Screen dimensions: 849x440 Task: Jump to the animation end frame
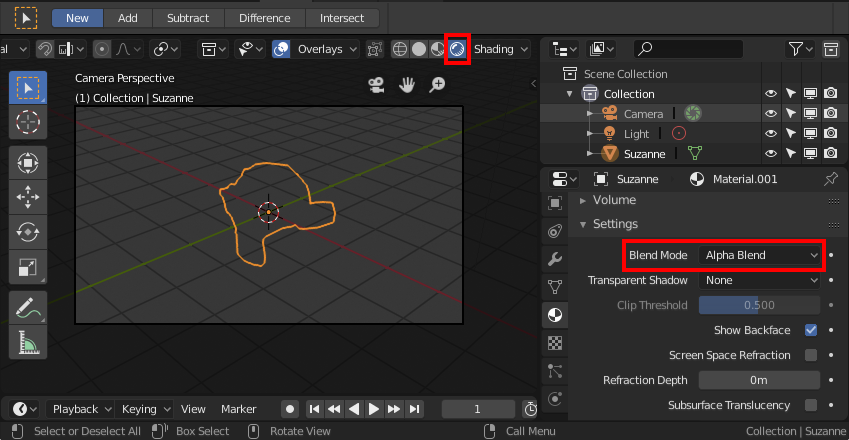414,409
